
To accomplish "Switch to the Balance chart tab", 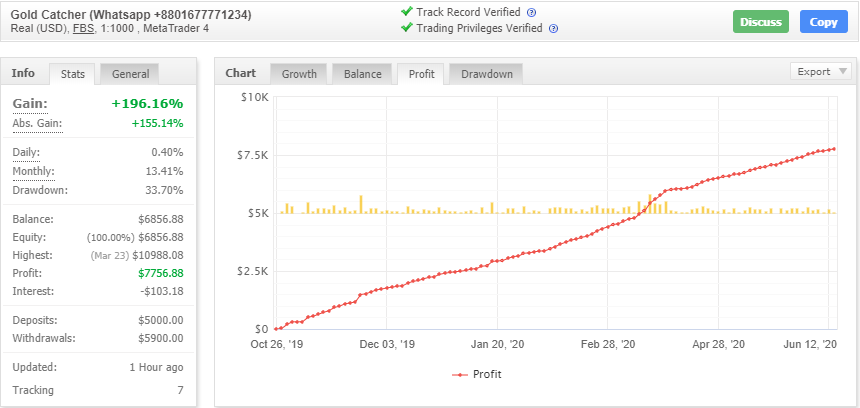I will coord(363,74).
